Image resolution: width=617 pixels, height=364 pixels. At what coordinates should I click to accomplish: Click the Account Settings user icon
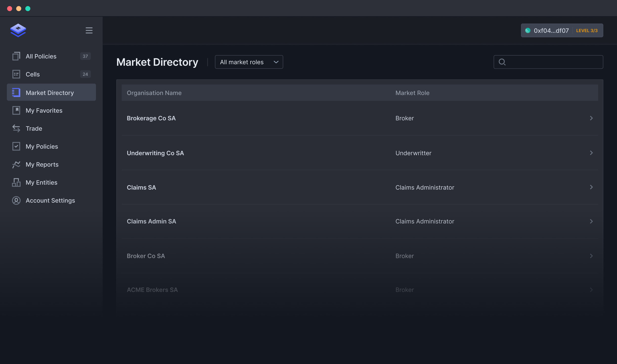(x=16, y=200)
